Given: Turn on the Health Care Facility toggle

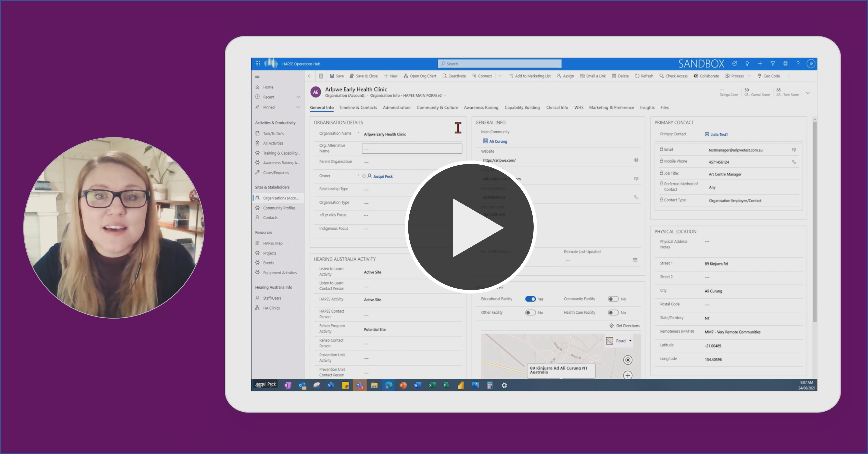Looking at the screenshot, I should [613, 313].
